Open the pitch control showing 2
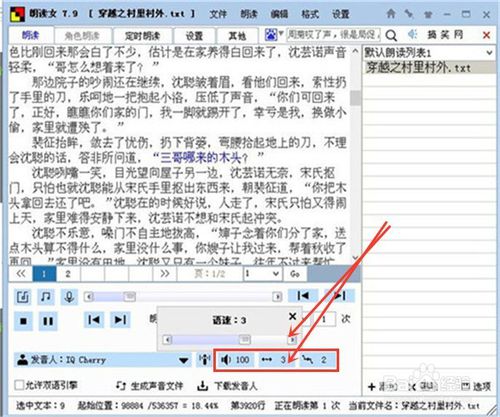 [x=317, y=360]
